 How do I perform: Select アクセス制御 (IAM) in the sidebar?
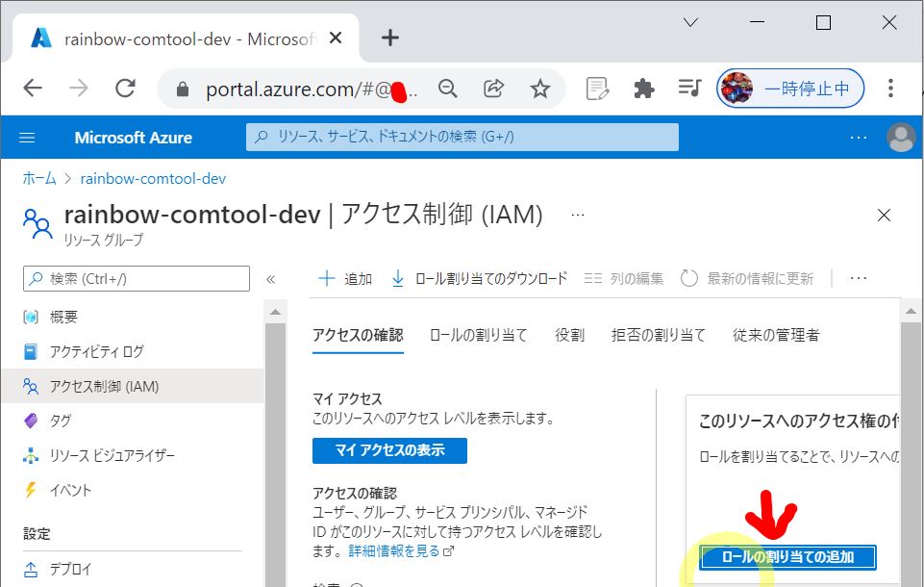(x=132, y=387)
